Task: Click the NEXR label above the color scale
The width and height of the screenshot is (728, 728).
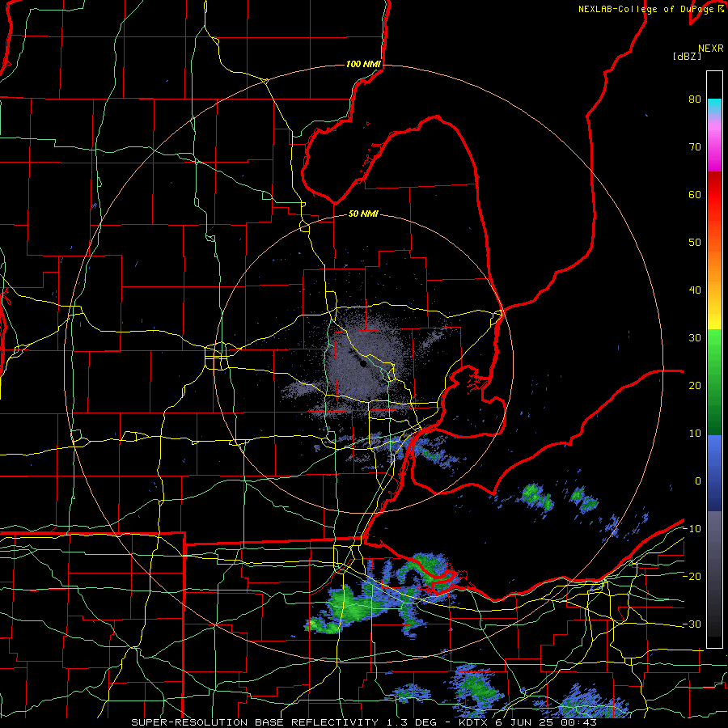Action: pyautogui.click(x=711, y=49)
